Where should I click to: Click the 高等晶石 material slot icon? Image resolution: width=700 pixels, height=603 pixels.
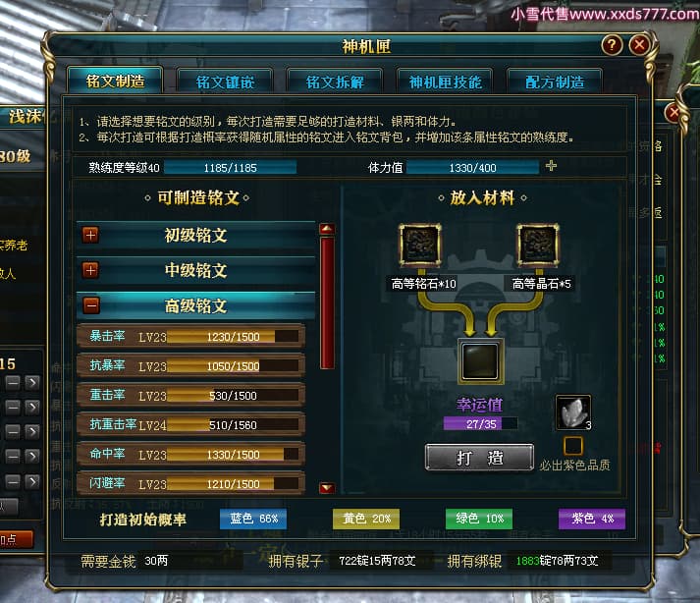(x=538, y=245)
